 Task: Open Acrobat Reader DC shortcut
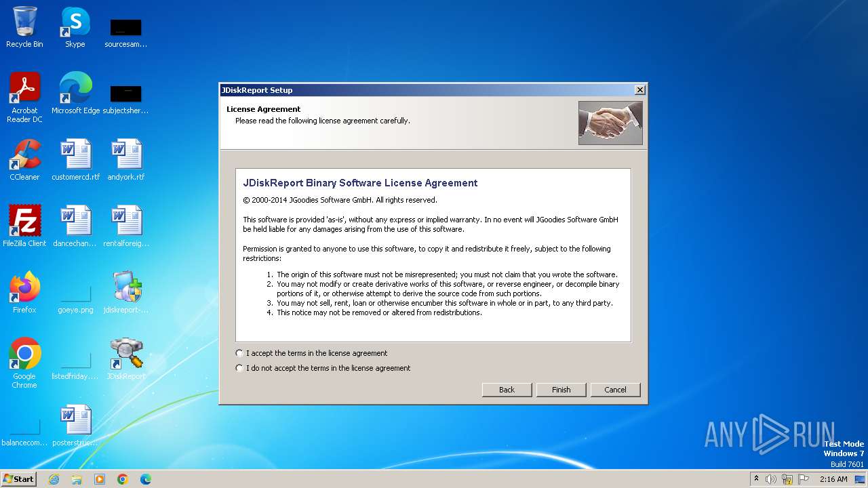(x=25, y=98)
